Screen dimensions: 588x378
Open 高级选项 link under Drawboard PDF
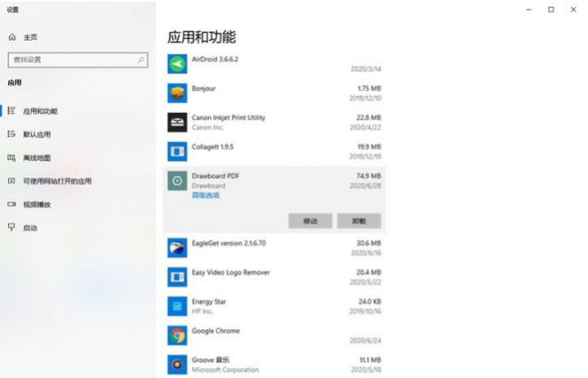(x=205, y=195)
